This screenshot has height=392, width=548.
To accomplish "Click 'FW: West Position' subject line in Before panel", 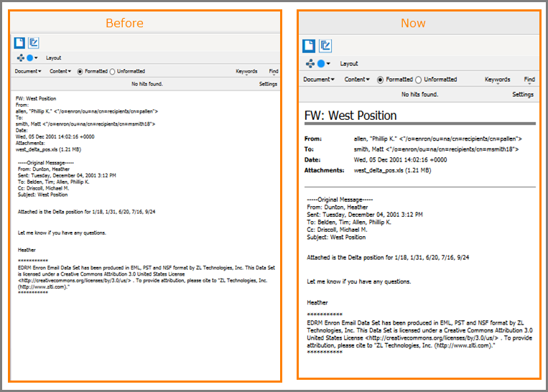I will tap(36, 98).
